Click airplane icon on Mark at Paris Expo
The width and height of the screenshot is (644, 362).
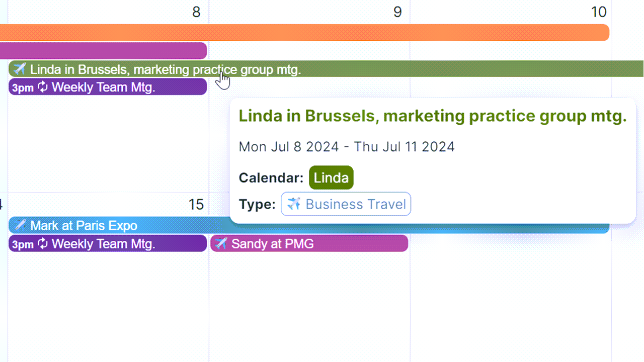coord(20,225)
